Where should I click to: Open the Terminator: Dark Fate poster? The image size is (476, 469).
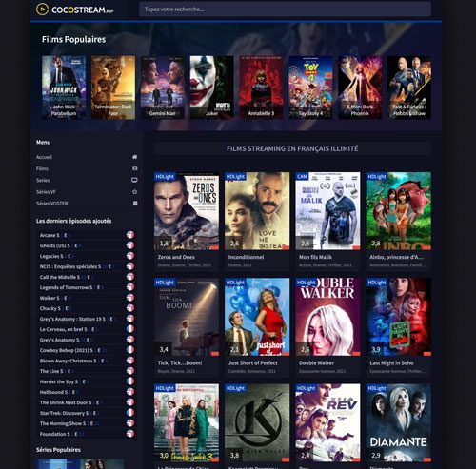pyautogui.click(x=113, y=88)
